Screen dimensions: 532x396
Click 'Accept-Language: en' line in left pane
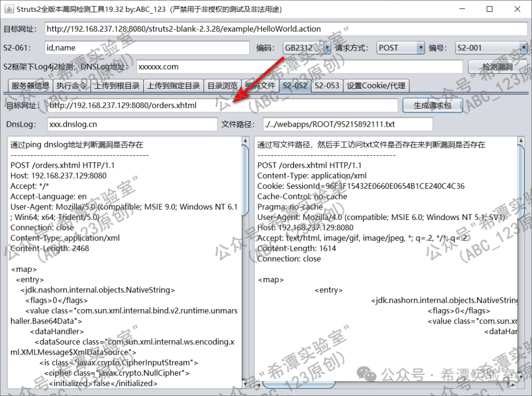tap(48, 197)
